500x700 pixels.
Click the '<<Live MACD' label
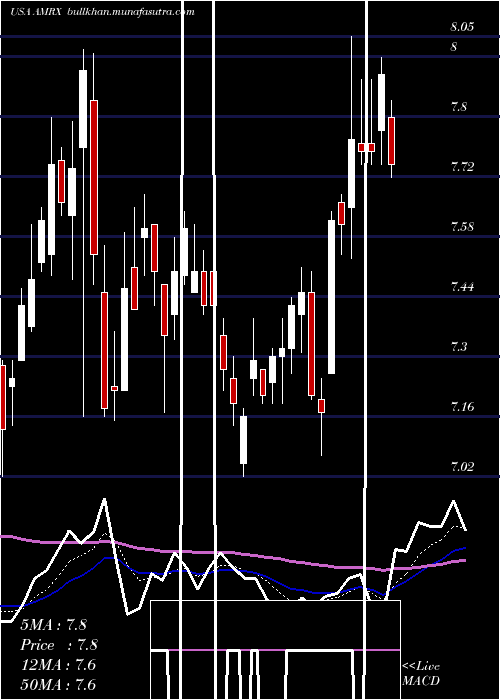point(421,673)
